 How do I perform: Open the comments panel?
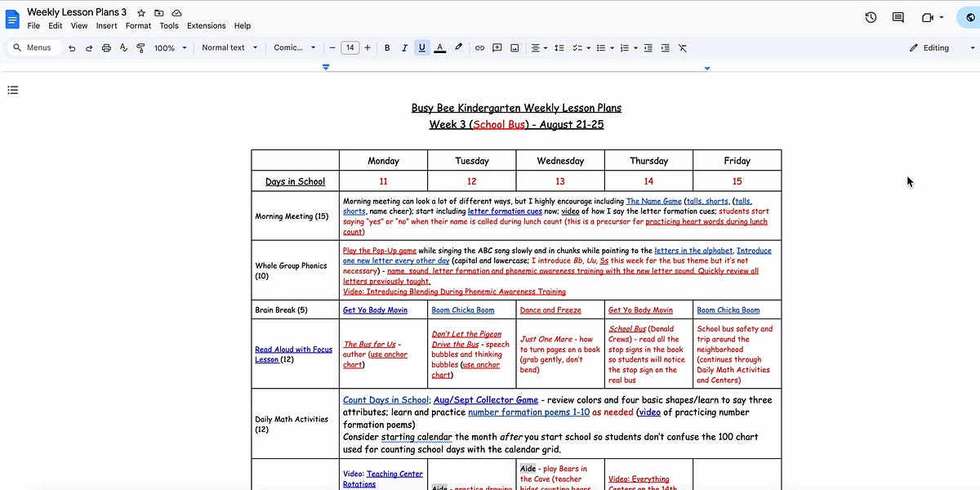click(x=898, y=16)
